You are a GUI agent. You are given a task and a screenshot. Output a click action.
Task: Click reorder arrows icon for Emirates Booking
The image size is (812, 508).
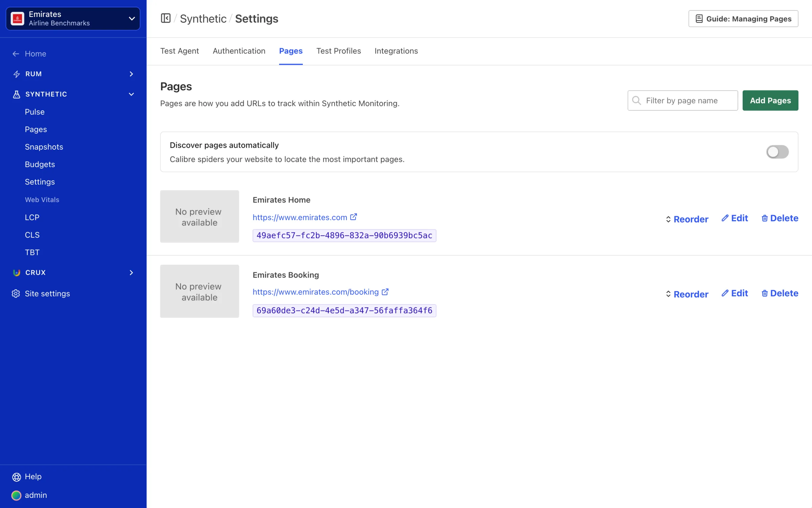coord(668,294)
